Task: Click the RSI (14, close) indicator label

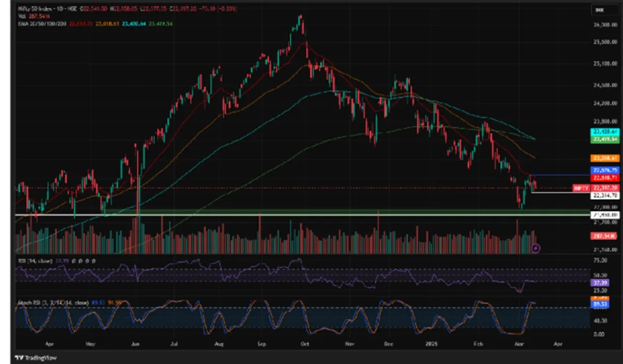Action: point(34,261)
